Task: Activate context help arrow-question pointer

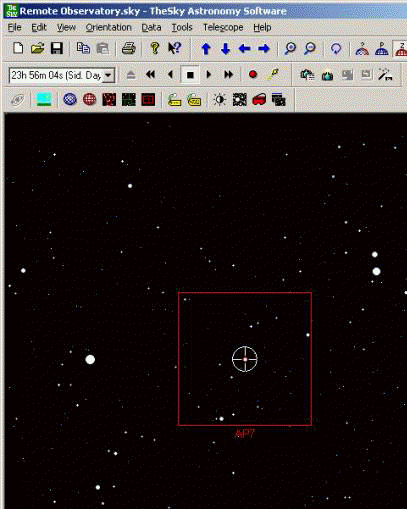Action: (x=174, y=49)
